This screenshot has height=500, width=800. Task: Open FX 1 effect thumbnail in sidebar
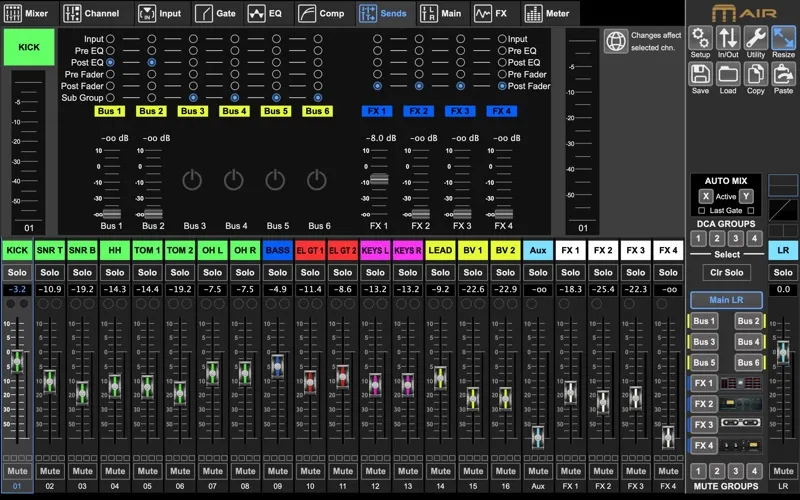(x=740, y=383)
